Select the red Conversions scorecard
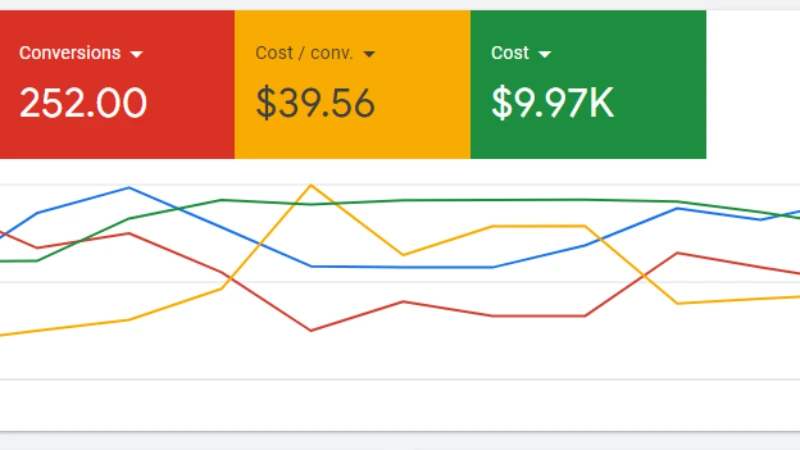Screen dimensions: 800x450 [x=117, y=84]
